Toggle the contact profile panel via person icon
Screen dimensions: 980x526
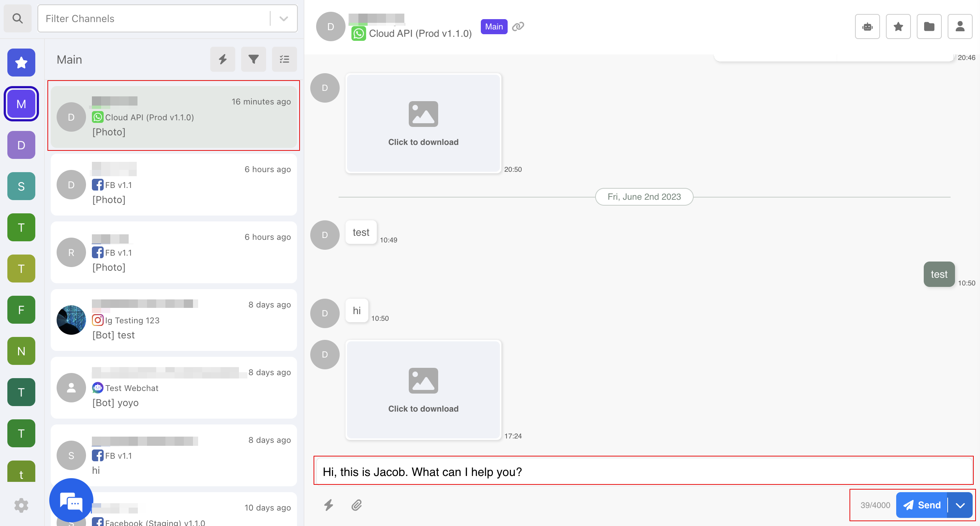tap(960, 26)
